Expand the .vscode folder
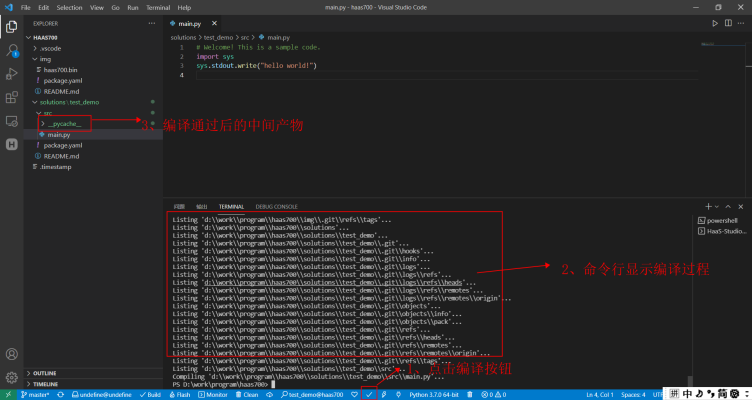Image resolution: width=752 pixels, height=400 pixels. click(x=35, y=48)
